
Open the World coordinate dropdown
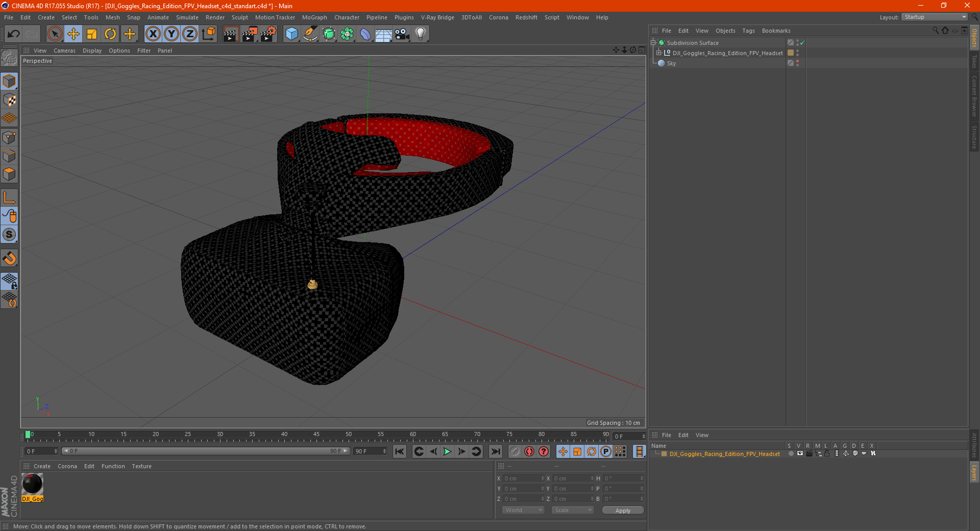coord(523,510)
